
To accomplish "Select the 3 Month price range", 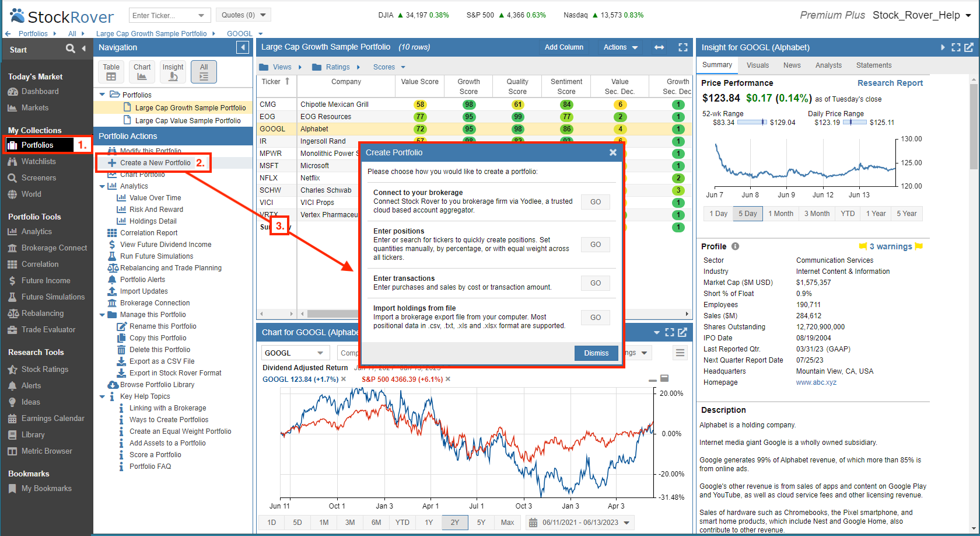I will coord(817,214).
